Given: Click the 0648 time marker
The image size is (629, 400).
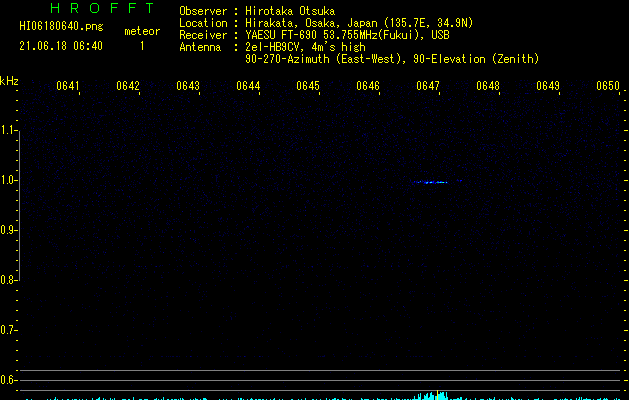Looking at the screenshot, I should pyautogui.click(x=488, y=86).
